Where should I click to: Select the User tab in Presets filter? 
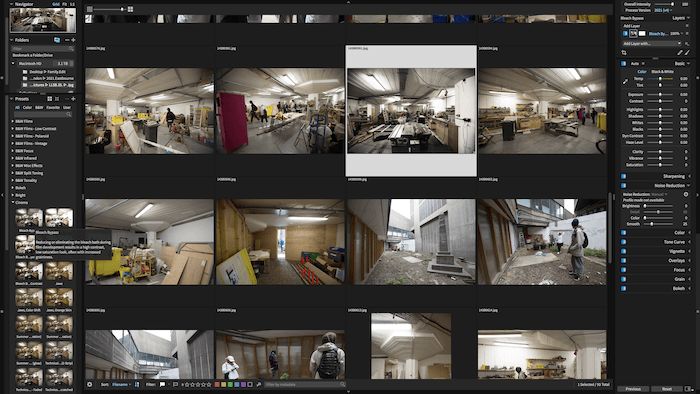[67, 108]
